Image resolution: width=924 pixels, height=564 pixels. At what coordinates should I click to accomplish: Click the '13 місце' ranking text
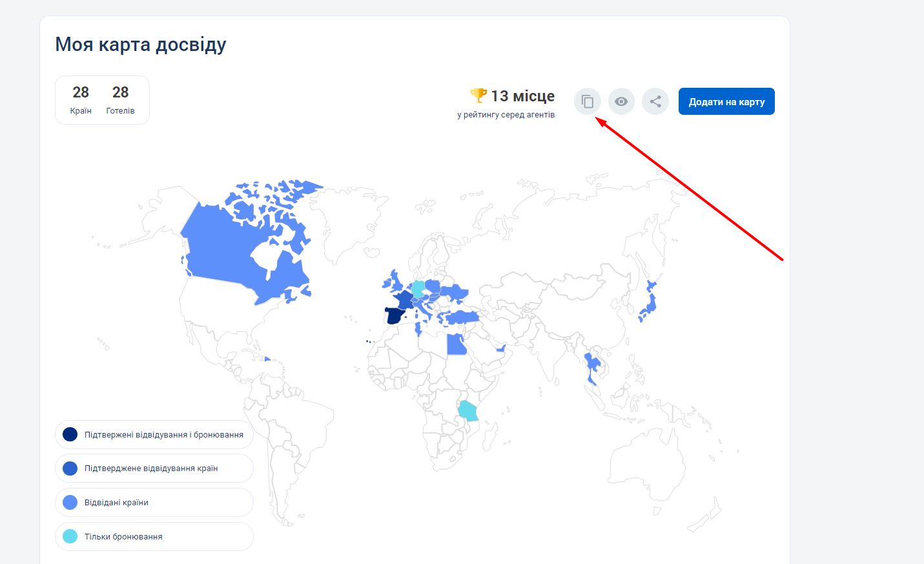click(x=522, y=96)
